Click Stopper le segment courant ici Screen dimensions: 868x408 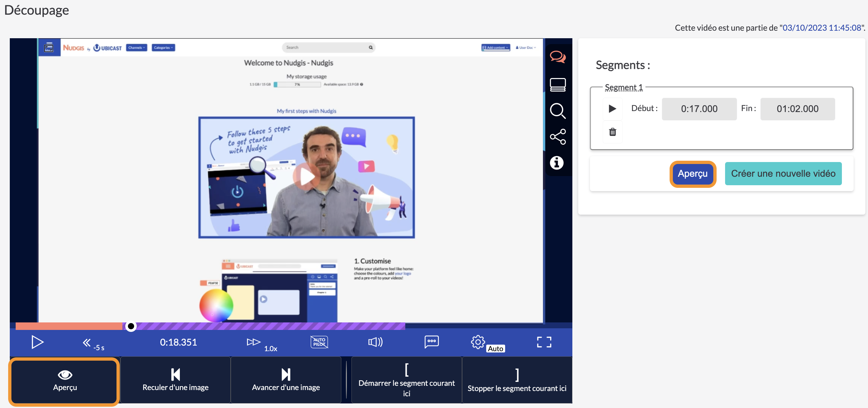517,380
